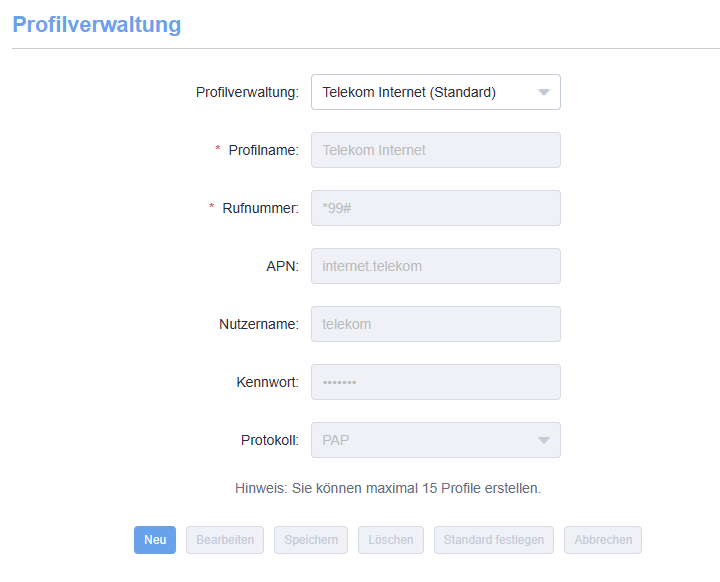The width and height of the screenshot is (720, 582).
Task: Open the Telekom Internet (Standard) profile dropdown
Action: point(435,92)
